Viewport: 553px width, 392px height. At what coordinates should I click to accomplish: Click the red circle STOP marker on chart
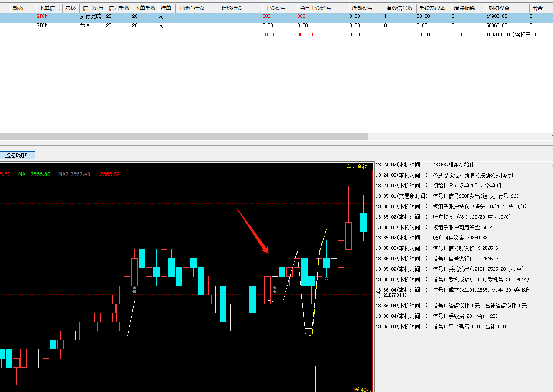(x=326, y=279)
